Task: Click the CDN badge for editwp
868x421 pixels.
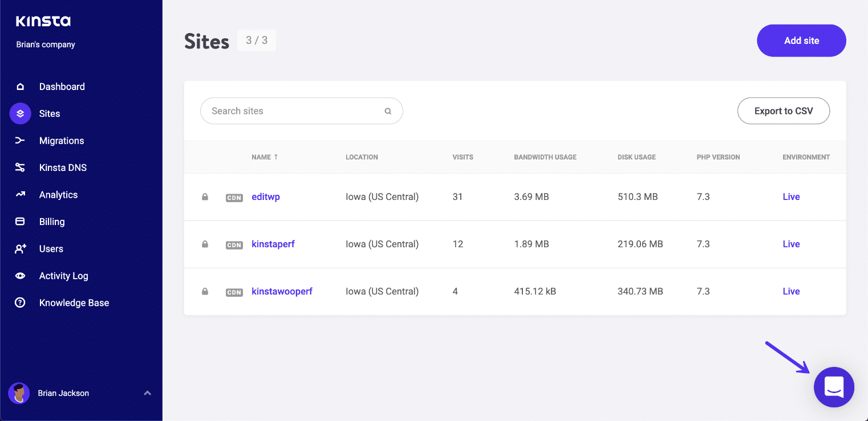Action: [x=234, y=198]
